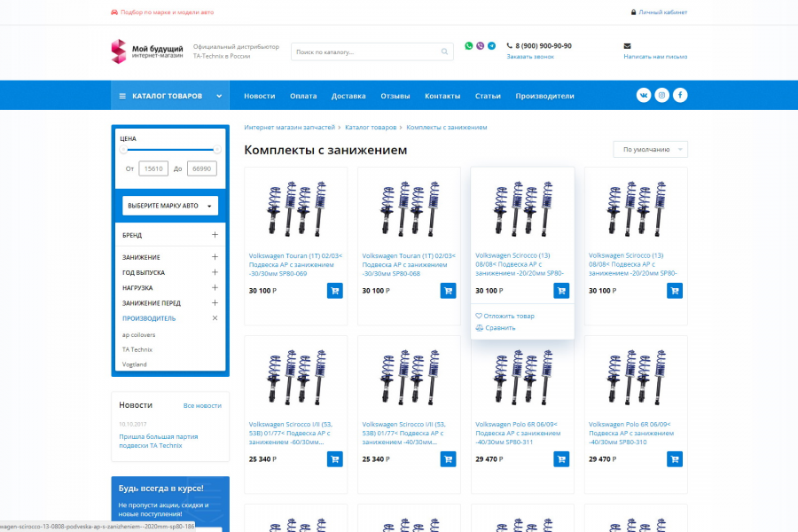Open Выберите марку авто dropdown
The height and width of the screenshot is (532, 798).
point(170,206)
